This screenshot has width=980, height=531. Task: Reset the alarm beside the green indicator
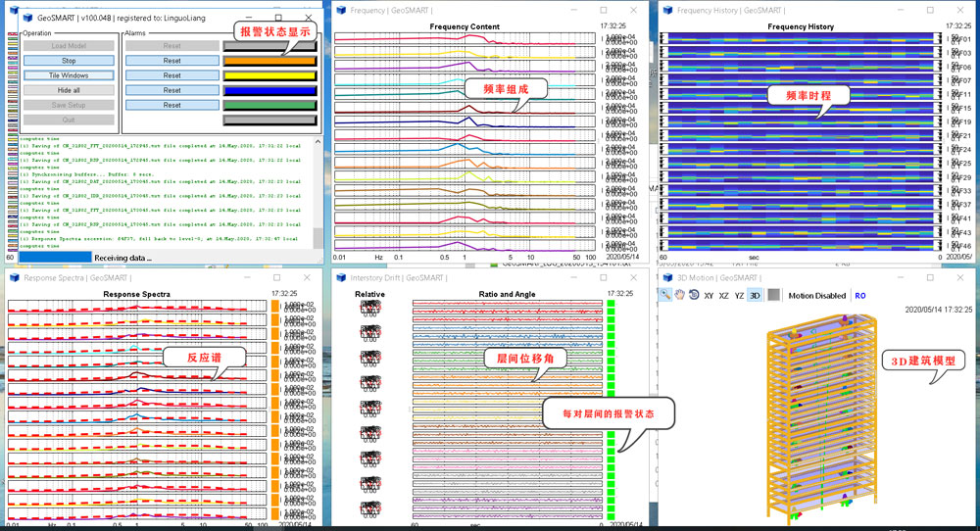tap(171, 105)
